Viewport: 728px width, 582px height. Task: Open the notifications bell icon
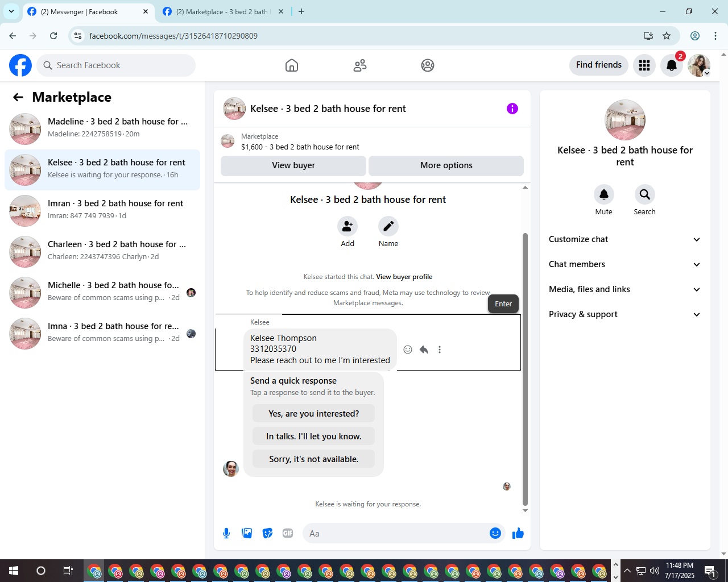click(672, 65)
